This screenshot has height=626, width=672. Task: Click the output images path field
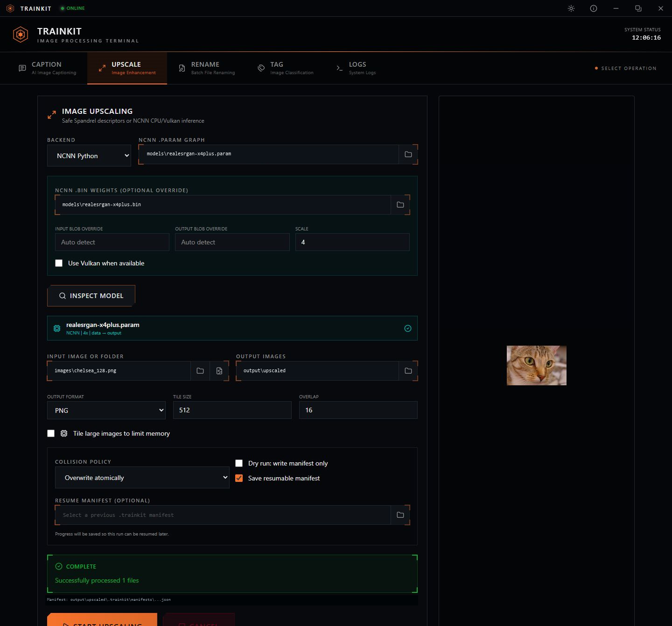318,371
